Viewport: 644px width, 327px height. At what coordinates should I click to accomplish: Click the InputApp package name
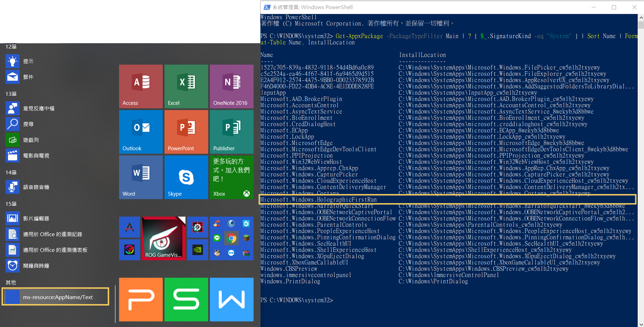pos(273,93)
